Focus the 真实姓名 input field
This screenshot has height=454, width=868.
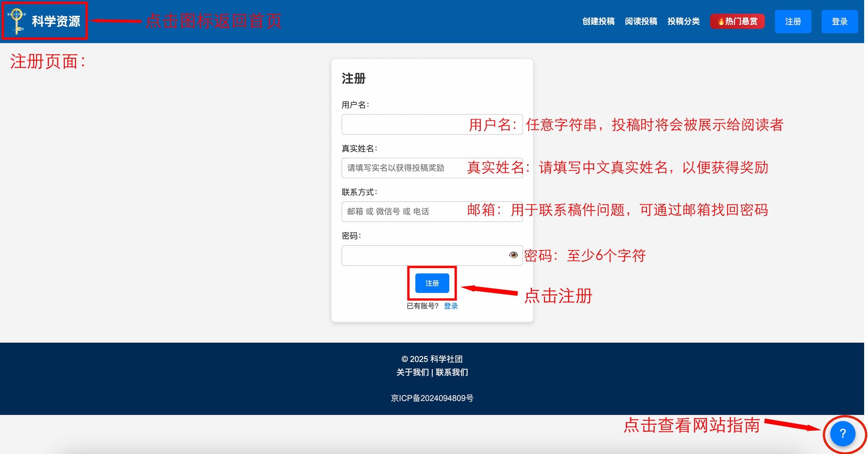[404, 168]
